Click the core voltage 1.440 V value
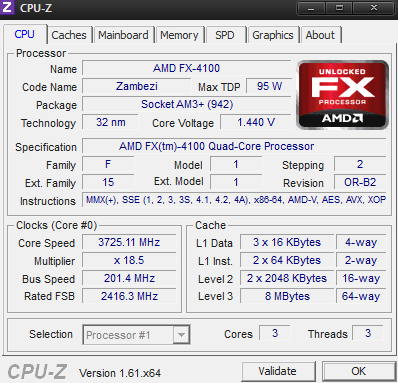The height and width of the screenshot is (383, 398). point(256,122)
